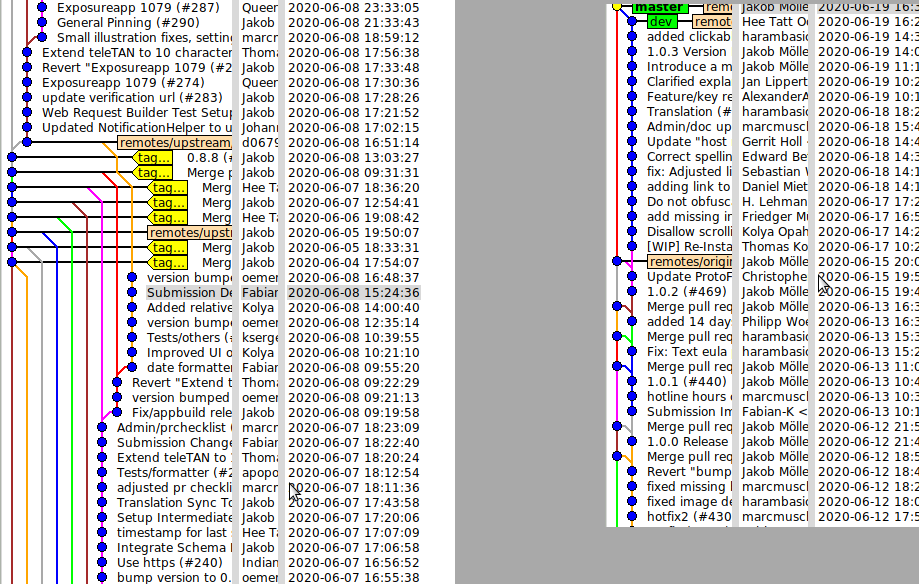The height and width of the screenshot is (584, 919).
Task: Select commit 'Added relative' by Kolya
Action: coord(189,308)
